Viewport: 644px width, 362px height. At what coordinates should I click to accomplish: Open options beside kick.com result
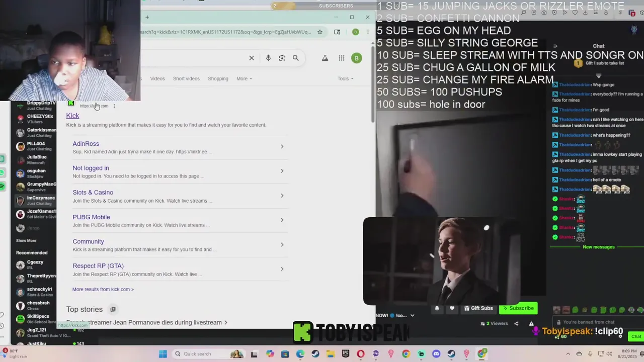tap(114, 106)
